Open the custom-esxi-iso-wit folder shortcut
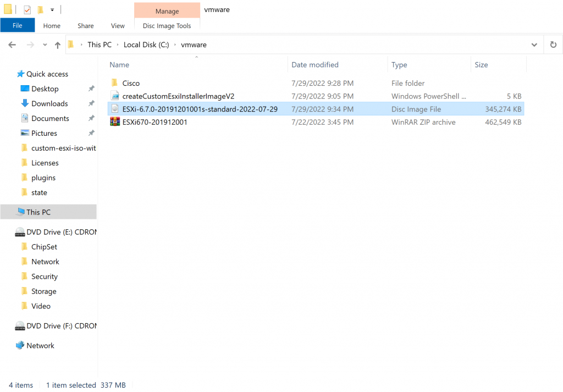 (x=64, y=148)
